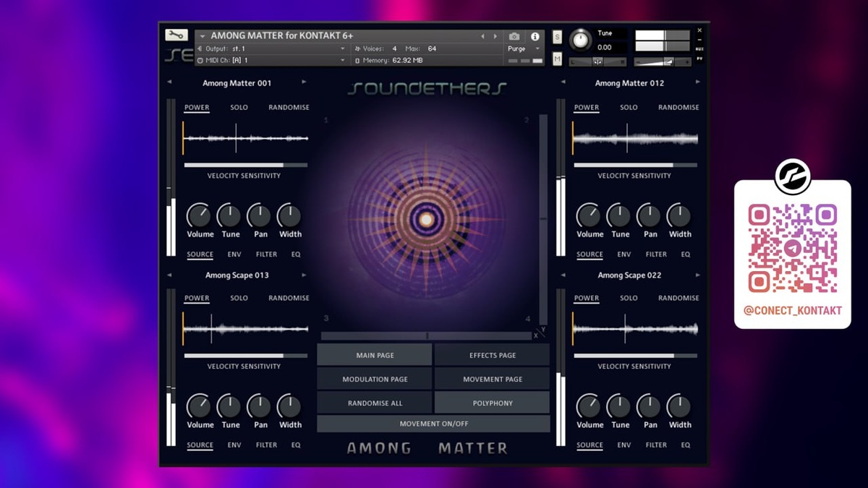Screen dimensions: 868x488
Task: Click RANDOMISE ALL button
Action: [375, 403]
